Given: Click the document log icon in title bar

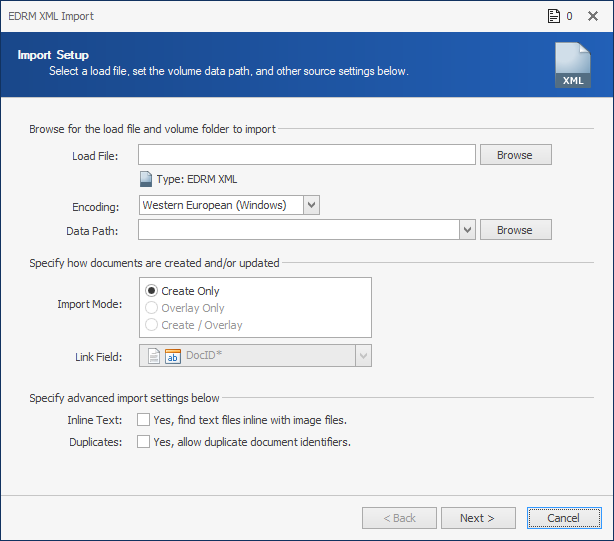Looking at the screenshot, I should (x=554, y=16).
